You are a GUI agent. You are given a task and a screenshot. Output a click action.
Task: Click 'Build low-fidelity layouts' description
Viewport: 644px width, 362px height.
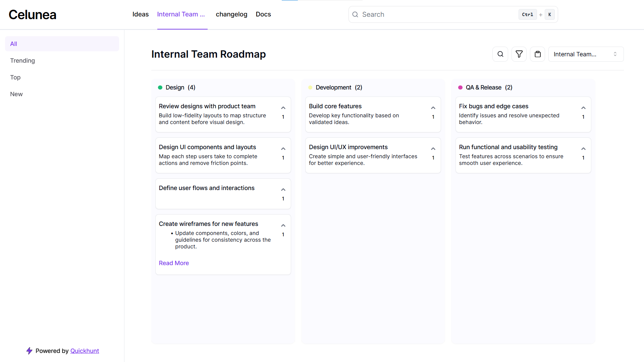(212, 119)
